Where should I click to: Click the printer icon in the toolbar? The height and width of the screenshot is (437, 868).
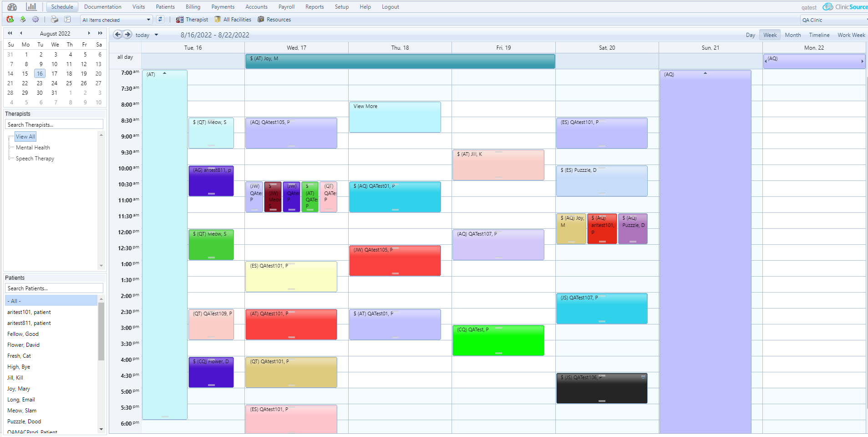(54, 19)
